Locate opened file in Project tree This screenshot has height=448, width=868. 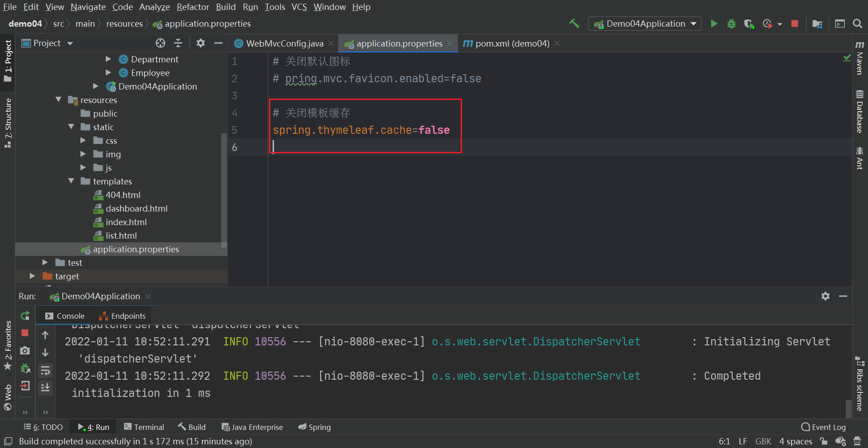160,43
